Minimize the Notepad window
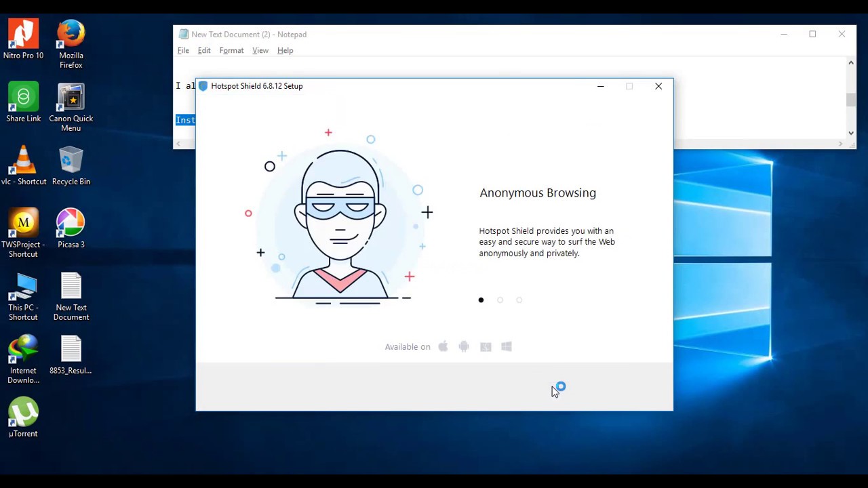This screenshot has width=868, height=488. click(x=784, y=35)
